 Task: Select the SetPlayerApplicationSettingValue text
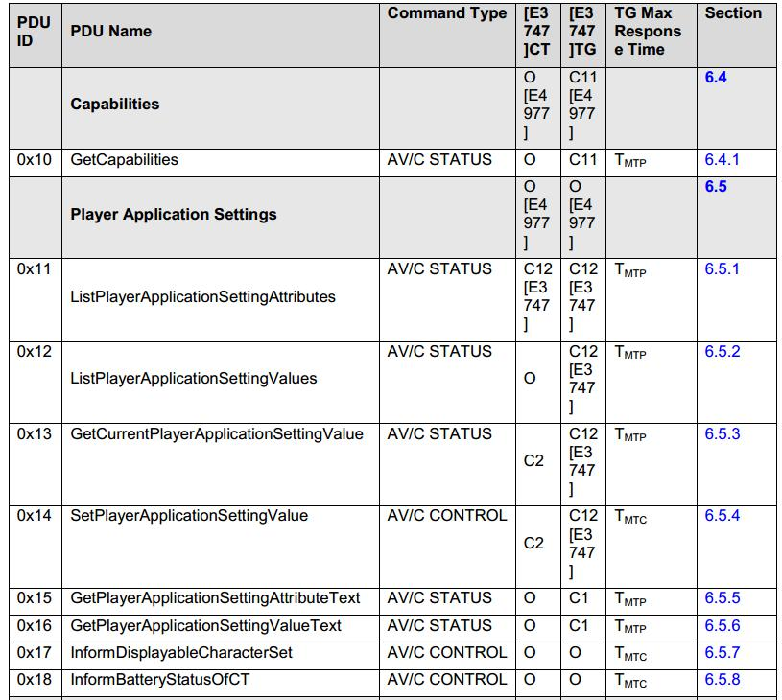189,515
